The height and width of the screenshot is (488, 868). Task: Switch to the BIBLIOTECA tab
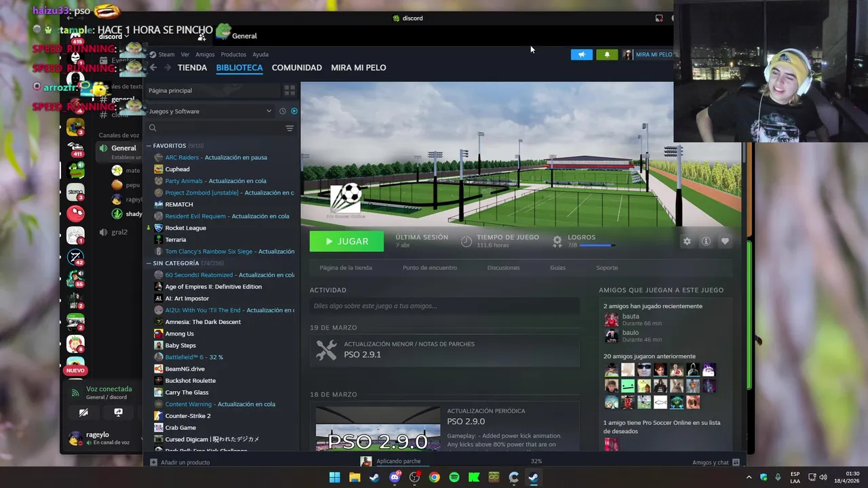tap(239, 68)
